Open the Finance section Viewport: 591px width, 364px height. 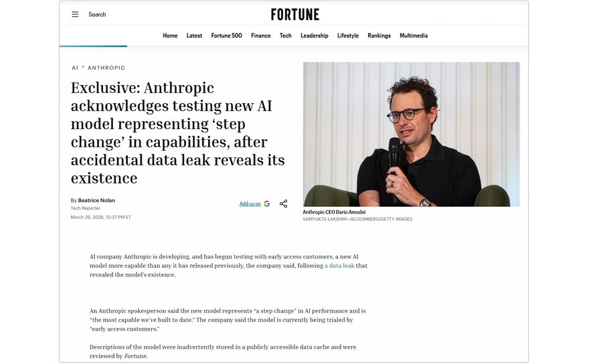point(261,35)
